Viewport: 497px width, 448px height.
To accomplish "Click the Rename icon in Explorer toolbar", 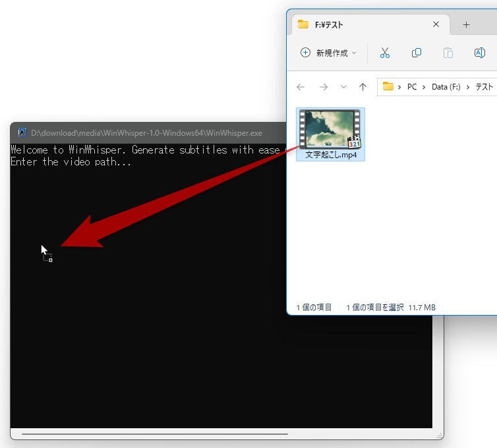I will (480, 53).
